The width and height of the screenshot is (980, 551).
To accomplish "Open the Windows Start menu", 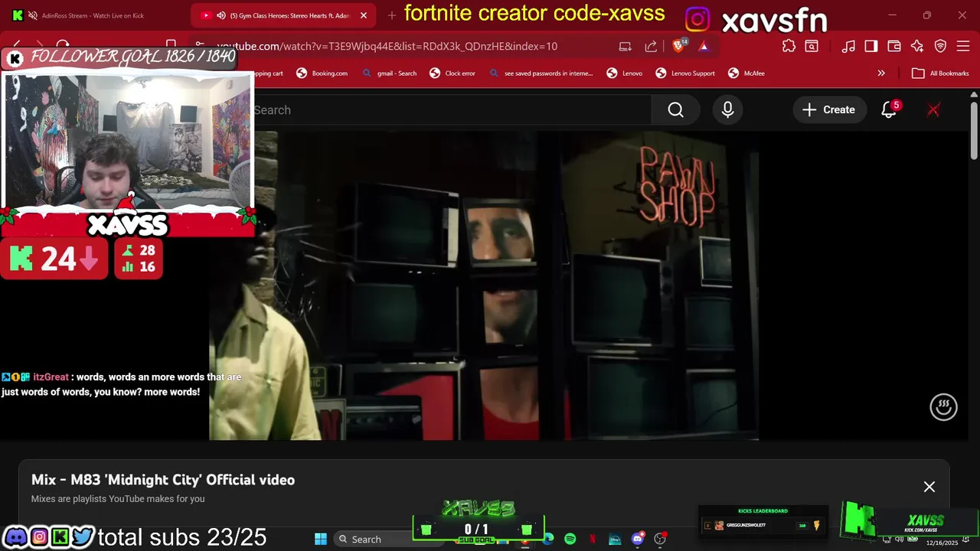I will click(321, 540).
